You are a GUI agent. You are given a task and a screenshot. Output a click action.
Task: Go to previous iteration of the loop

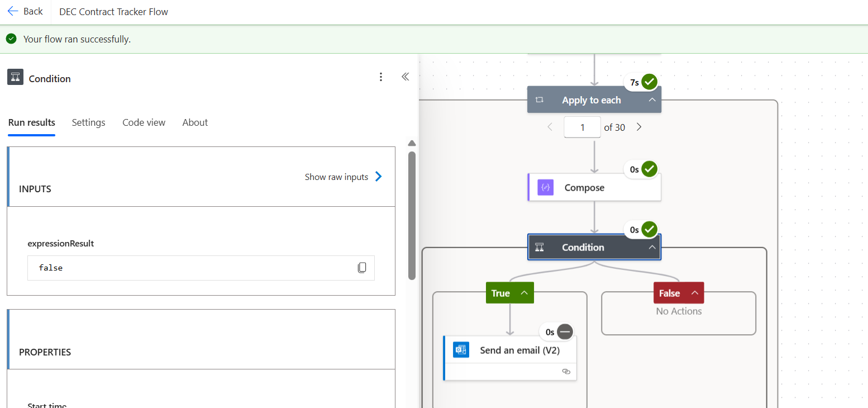(550, 127)
